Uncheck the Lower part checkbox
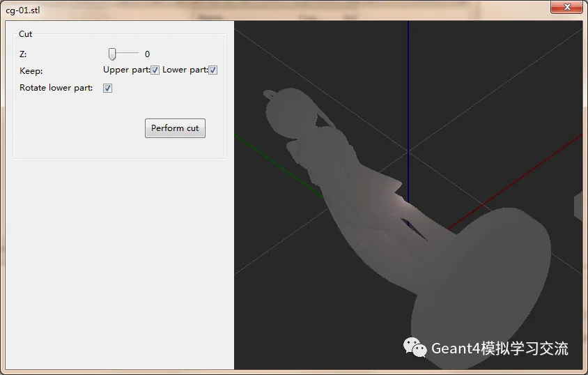 point(212,70)
